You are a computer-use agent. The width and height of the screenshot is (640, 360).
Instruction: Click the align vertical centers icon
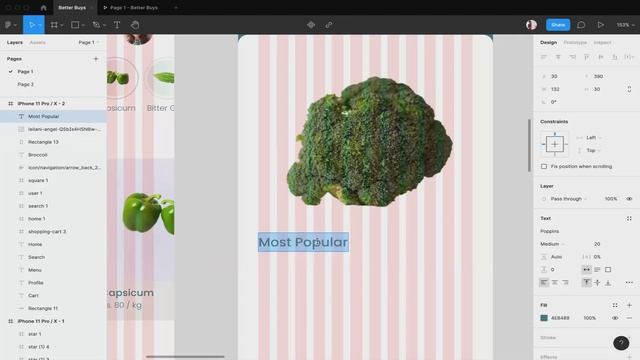coord(601,57)
